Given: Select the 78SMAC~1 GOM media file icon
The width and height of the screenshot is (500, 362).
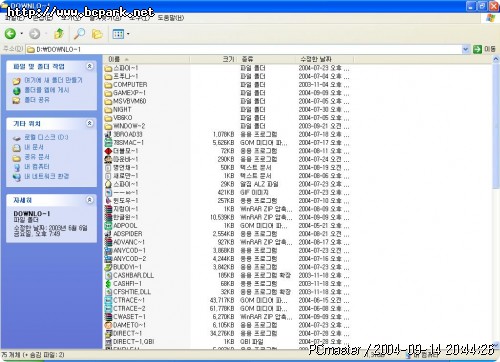Looking at the screenshot, I should pos(108,143).
